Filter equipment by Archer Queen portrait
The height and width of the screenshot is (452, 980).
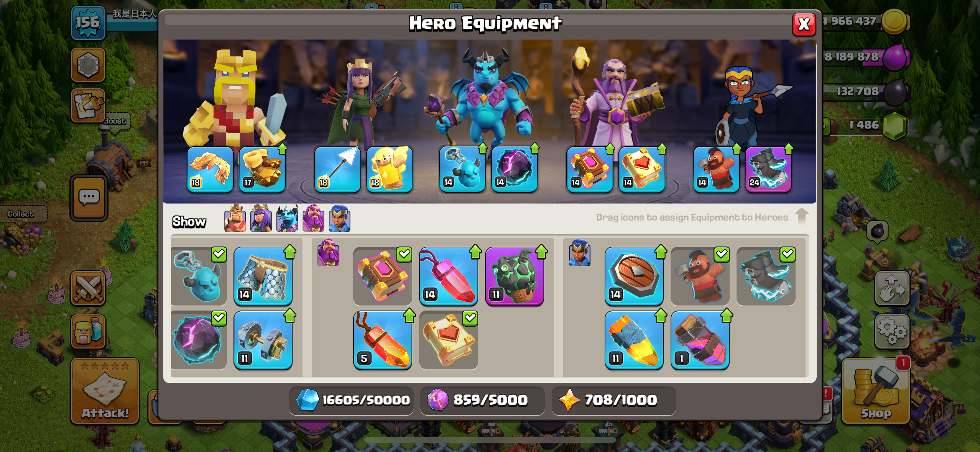tap(261, 218)
